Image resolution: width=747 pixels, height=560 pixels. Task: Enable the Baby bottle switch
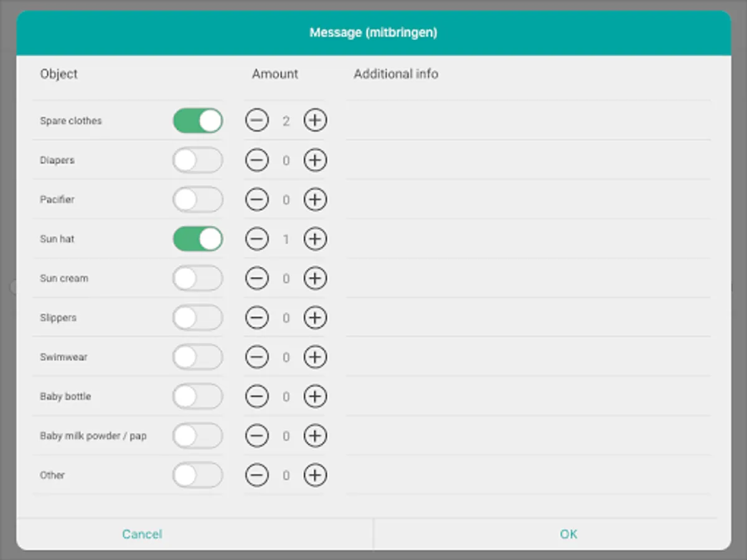(x=198, y=396)
